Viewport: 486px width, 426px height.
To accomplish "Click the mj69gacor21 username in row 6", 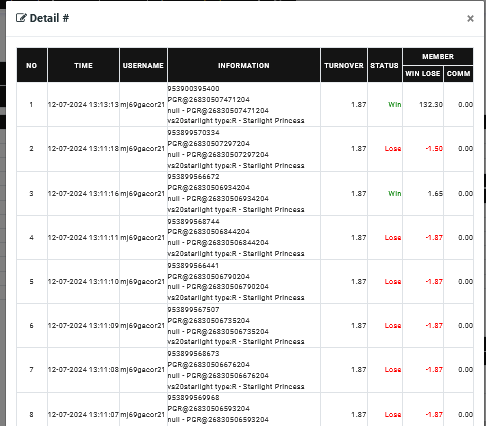I will [143, 325].
